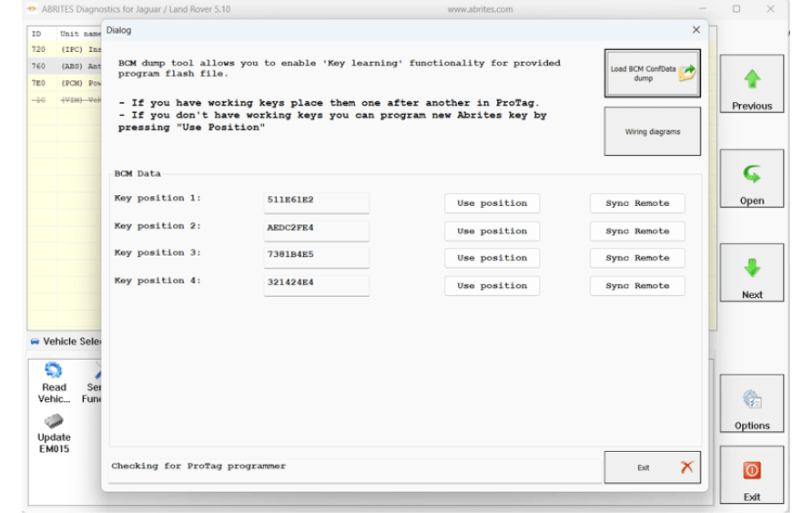Sync Remote for Key position 1

pyautogui.click(x=637, y=203)
